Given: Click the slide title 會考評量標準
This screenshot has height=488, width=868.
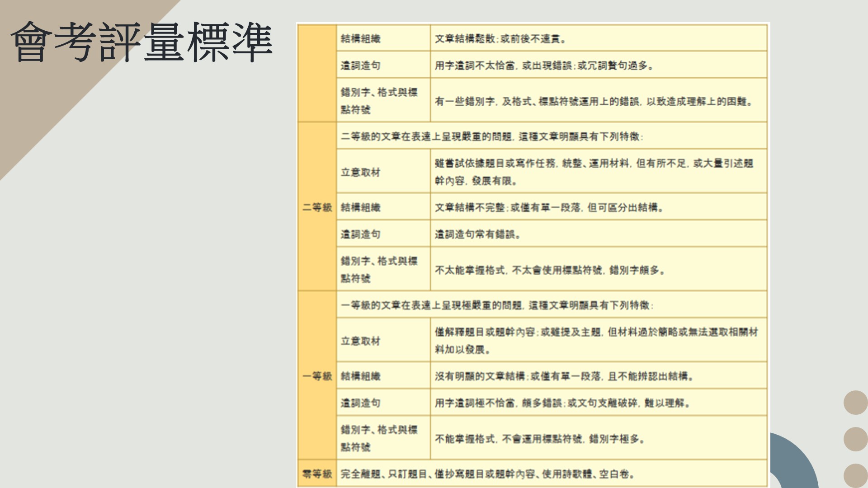Looking at the screenshot, I should coord(141,42).
